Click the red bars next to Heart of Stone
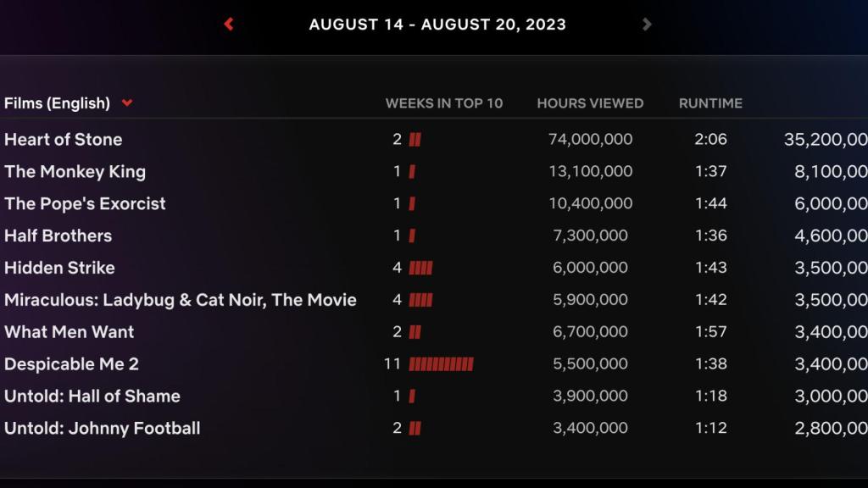Screen dimensions: 868x488 click(x=415, y=139)
